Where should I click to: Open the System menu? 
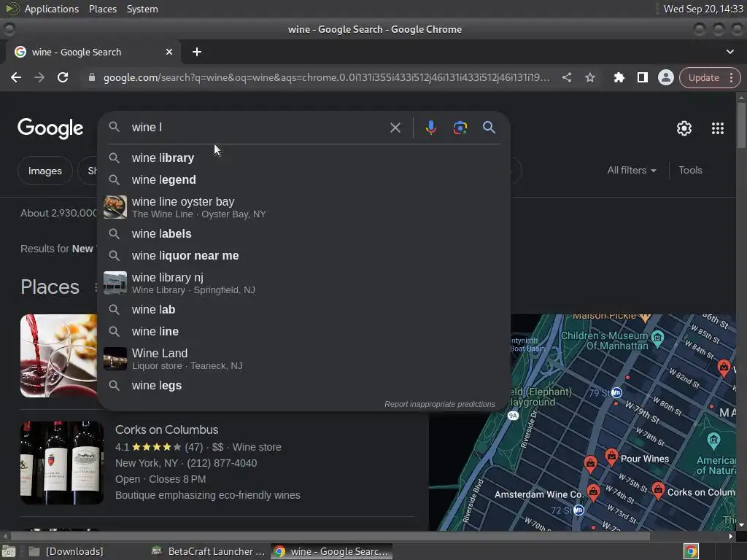pos(142,9)
